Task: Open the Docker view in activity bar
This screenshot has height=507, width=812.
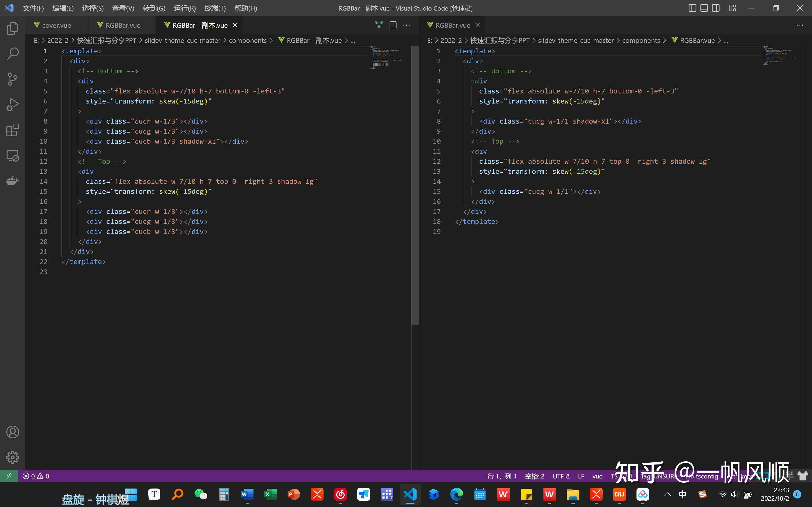Action: (12, 181)
